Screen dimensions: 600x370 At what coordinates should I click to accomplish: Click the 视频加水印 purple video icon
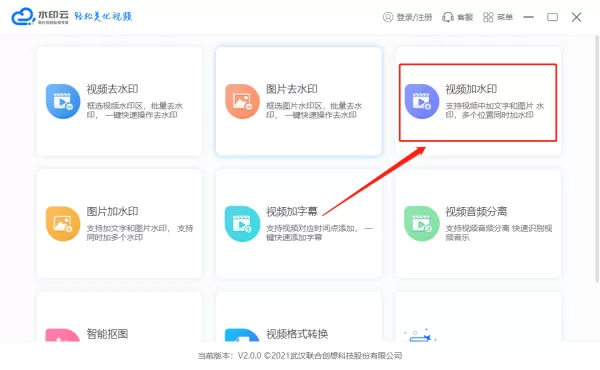[x=422, y=101]
